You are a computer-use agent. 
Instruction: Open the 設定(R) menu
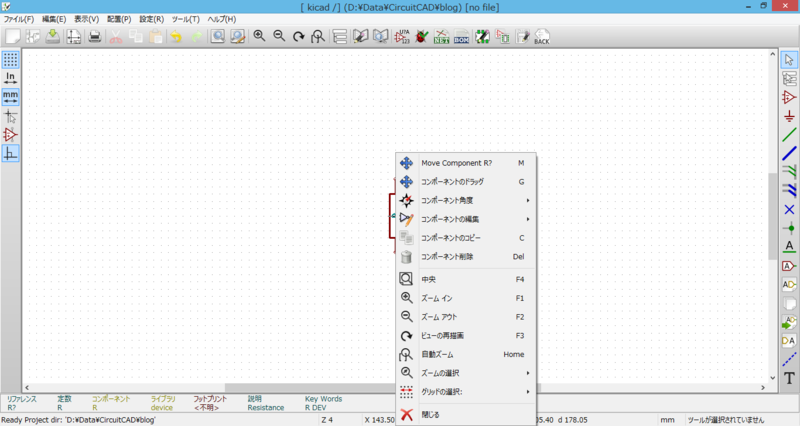152,19
